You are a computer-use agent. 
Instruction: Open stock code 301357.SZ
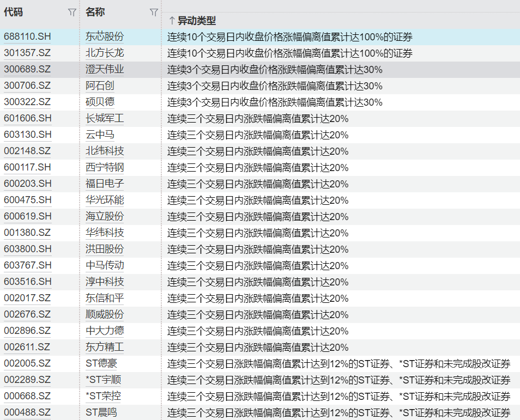pyautogui.click(x=27, y=53)
